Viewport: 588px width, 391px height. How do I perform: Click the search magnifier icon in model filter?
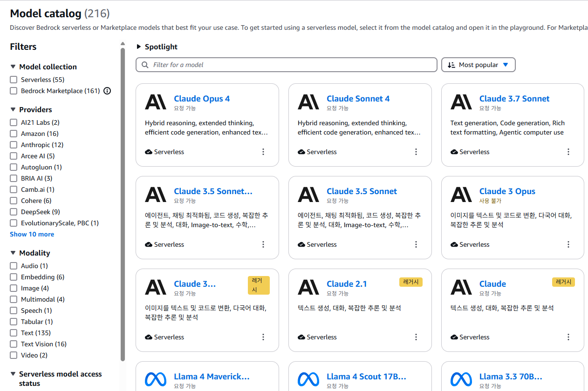click(145, 65)
